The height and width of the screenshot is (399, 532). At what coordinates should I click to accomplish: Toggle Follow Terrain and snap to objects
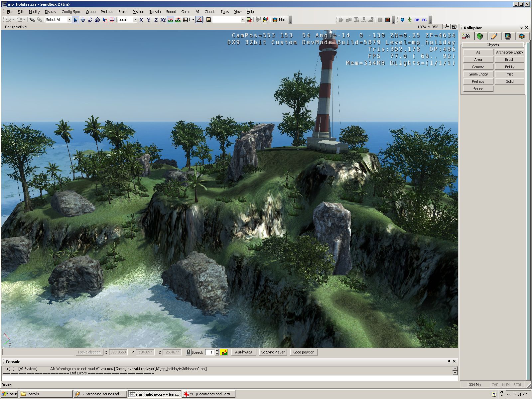point(178,20)
